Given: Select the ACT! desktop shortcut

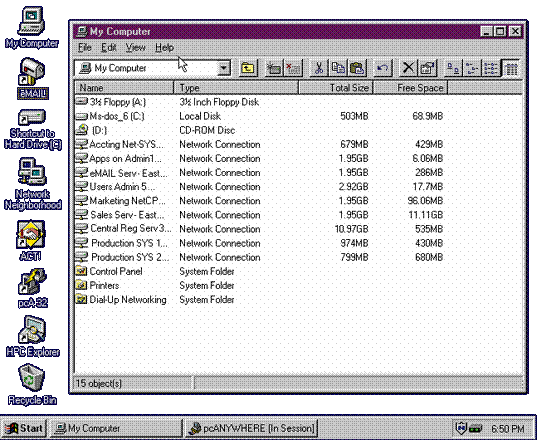Looking at the screenshot, I should pyautogui.click(x=31, y=235).
